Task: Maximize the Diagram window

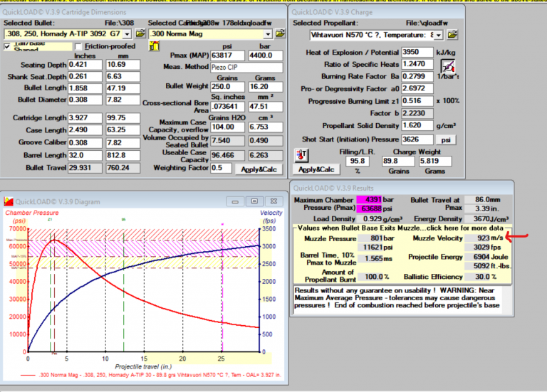Action: pos(254,201)
